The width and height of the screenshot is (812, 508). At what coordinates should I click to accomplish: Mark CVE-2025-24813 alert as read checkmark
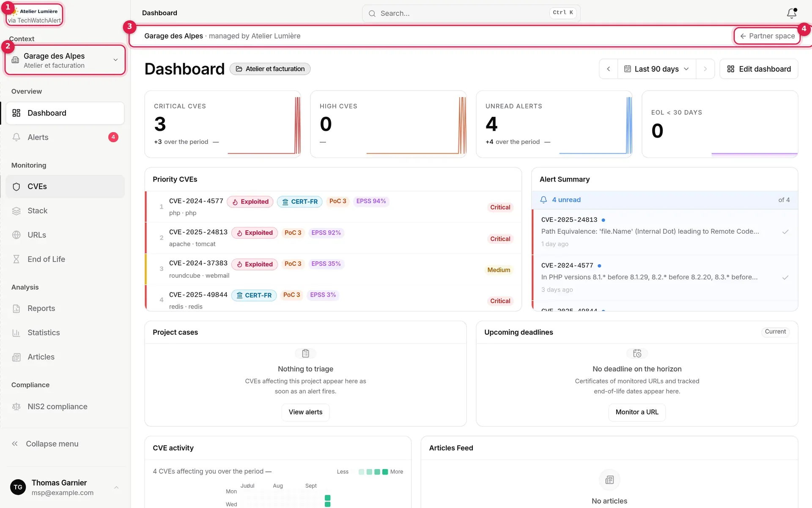(x=785, y=232)
